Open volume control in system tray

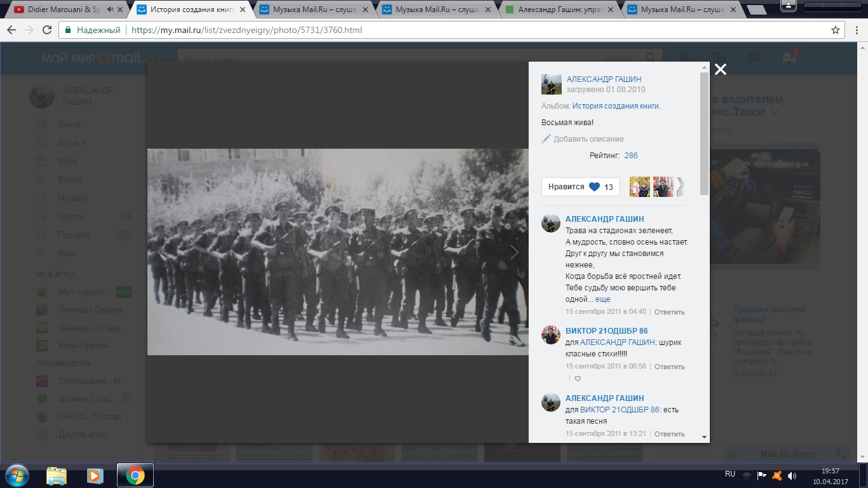[792, 475]
